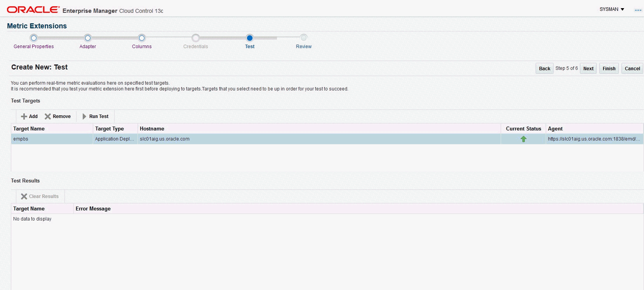Remove the selected test target

(57, 116)
